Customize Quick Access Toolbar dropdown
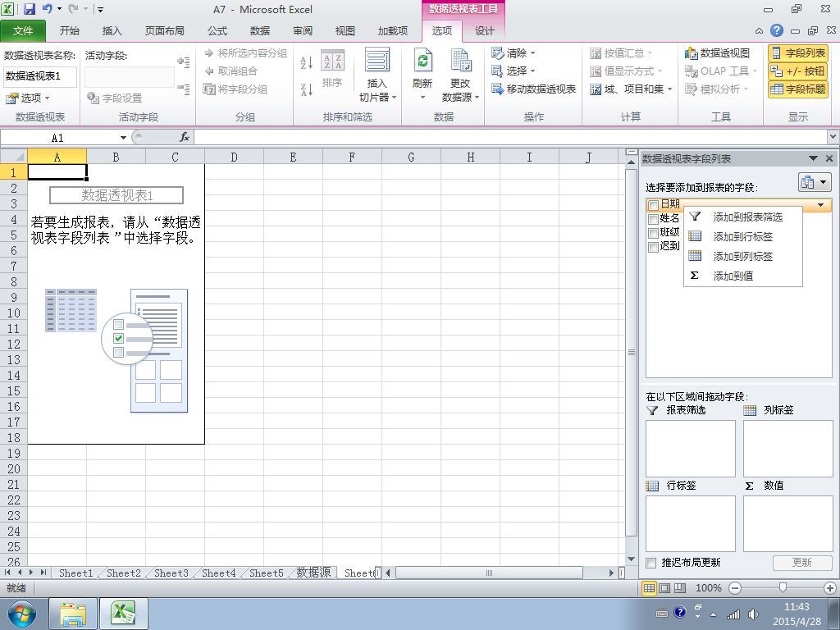 point(100,10)
